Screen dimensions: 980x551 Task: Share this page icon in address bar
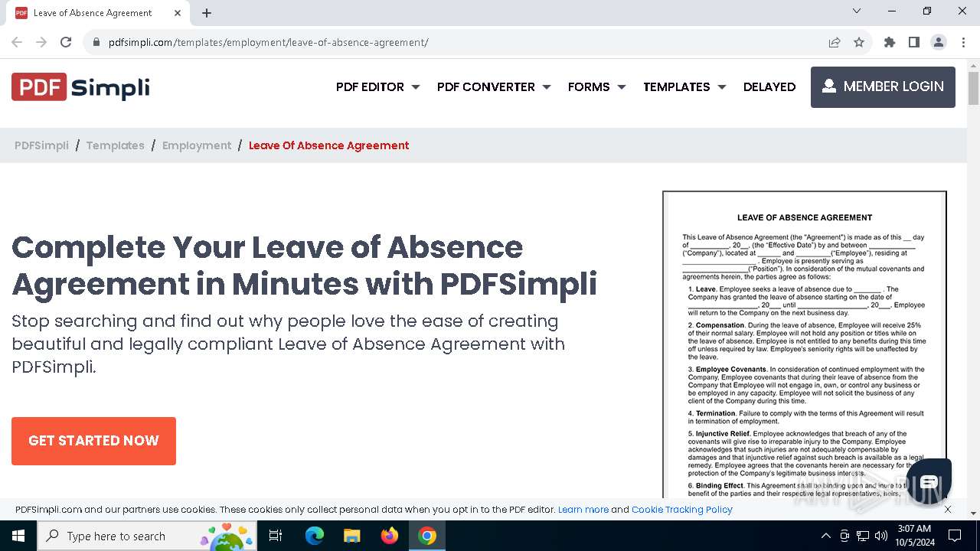(x=835, y=42)
